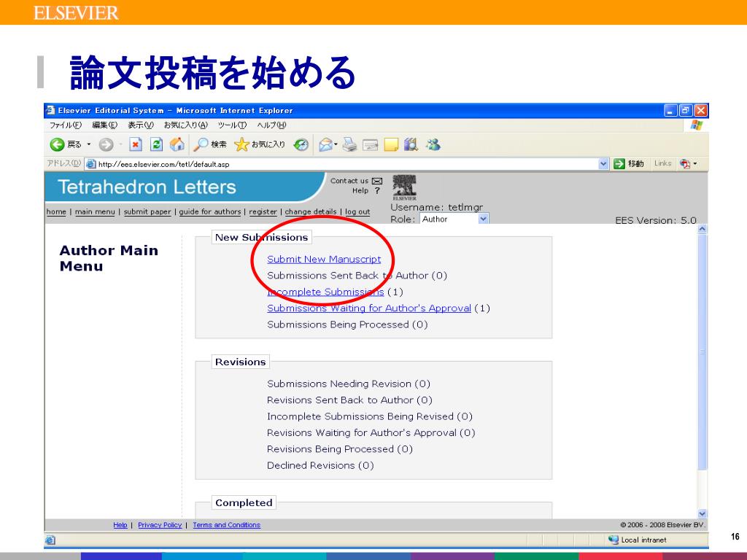Click the PDF icon beside Links

coord(685,164)
